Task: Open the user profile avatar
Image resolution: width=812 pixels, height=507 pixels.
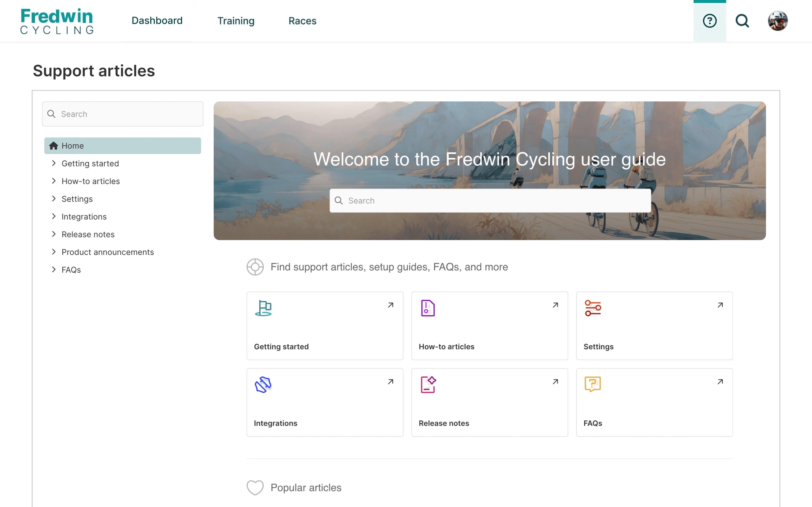Action: point(778,21)
